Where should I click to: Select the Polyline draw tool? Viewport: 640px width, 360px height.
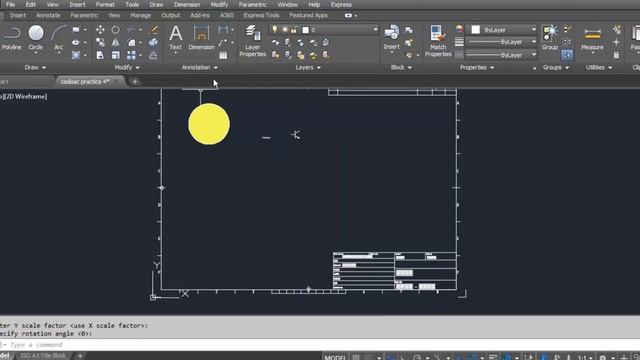click(x=11, y=38)
